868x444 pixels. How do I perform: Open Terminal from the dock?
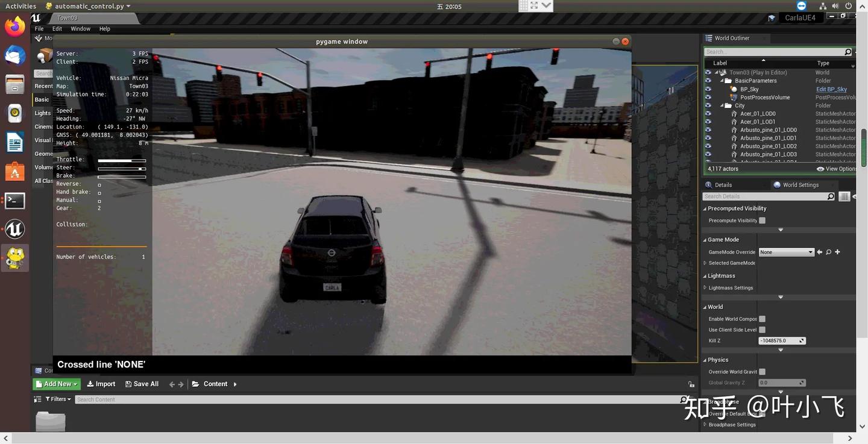15,201
